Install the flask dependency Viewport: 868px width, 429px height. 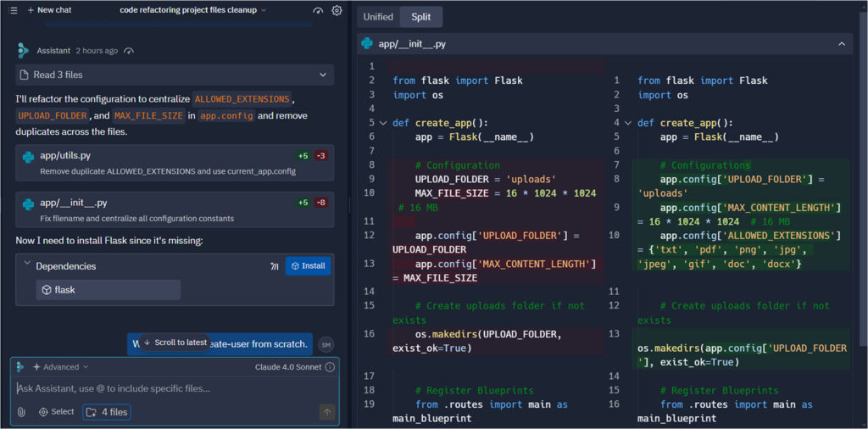pyautogui.click(x=308, y=265)
